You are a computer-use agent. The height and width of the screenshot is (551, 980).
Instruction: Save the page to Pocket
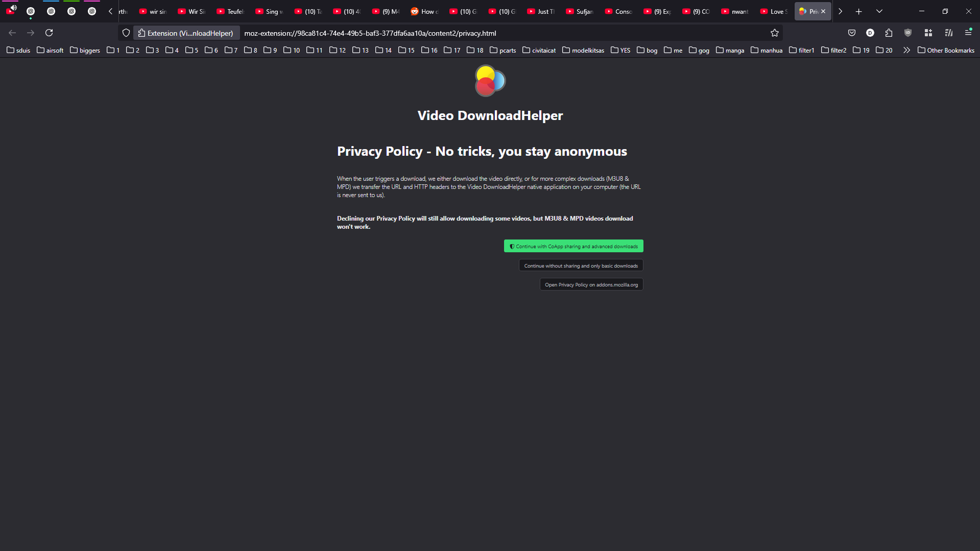tap(852, 33)
